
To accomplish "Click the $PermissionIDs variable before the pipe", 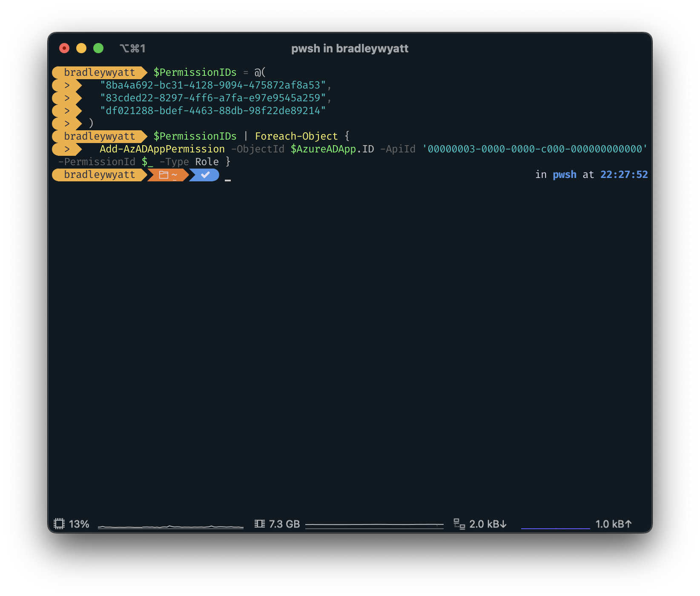I will (x=195, y=136).
